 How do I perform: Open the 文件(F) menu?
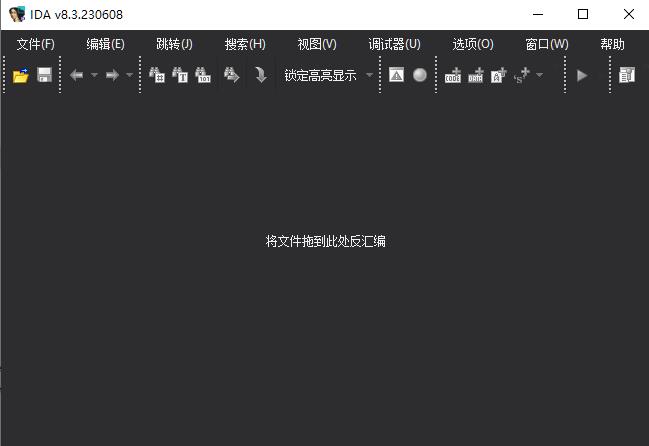pos(36,44)
